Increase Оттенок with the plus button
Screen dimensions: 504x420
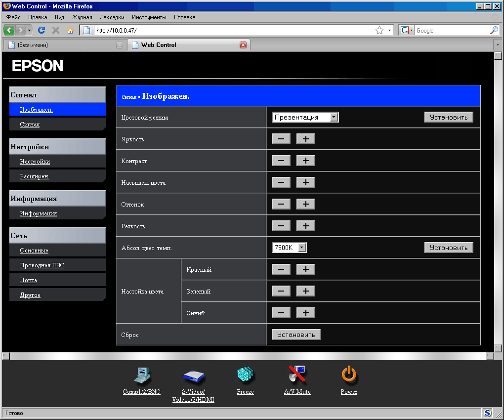[x=306, y=204]
